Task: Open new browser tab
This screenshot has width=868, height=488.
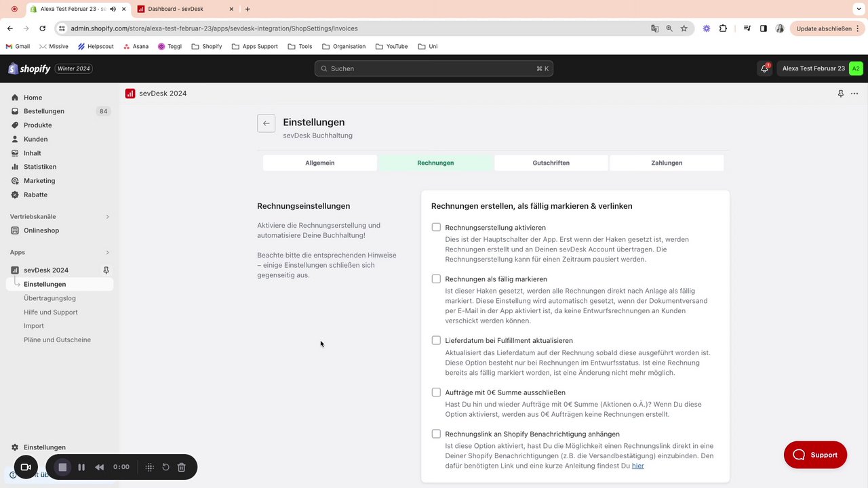Action: point(248,9)
